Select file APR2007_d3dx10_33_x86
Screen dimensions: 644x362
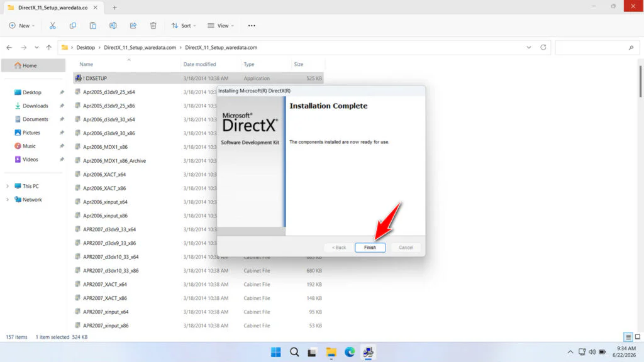point(111,271)
